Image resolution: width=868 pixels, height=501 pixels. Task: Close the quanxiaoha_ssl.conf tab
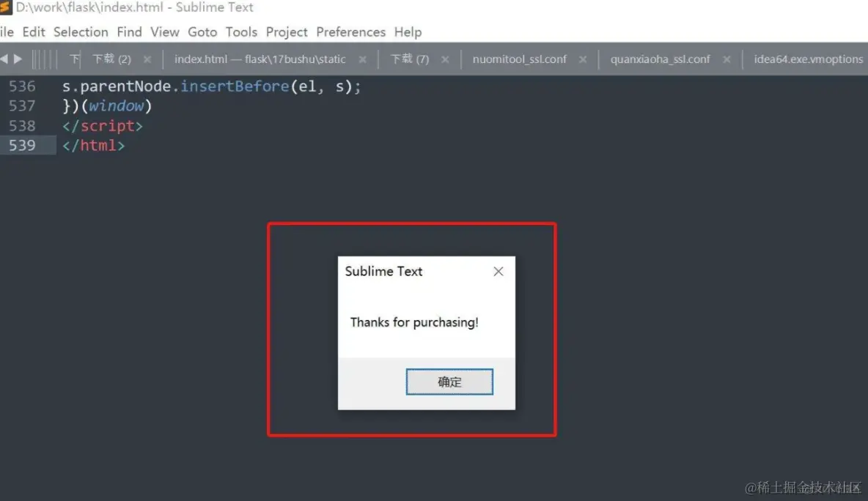pos(727,59)
